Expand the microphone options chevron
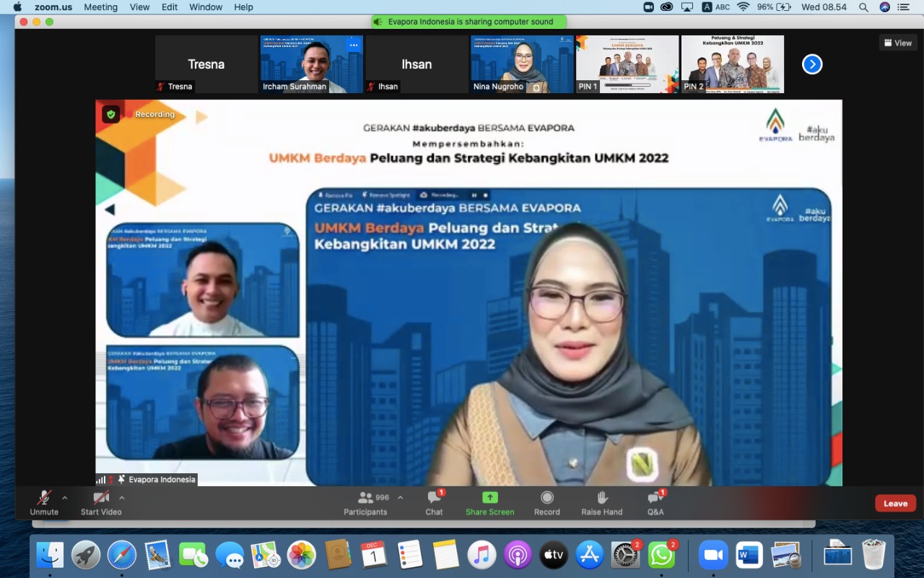Screen dimensions: 924x578 (64, 499)
